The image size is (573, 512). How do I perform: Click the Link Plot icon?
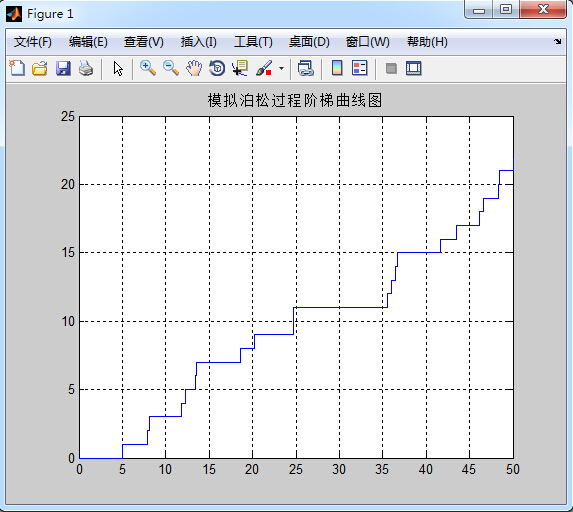[x=306, y=68]
